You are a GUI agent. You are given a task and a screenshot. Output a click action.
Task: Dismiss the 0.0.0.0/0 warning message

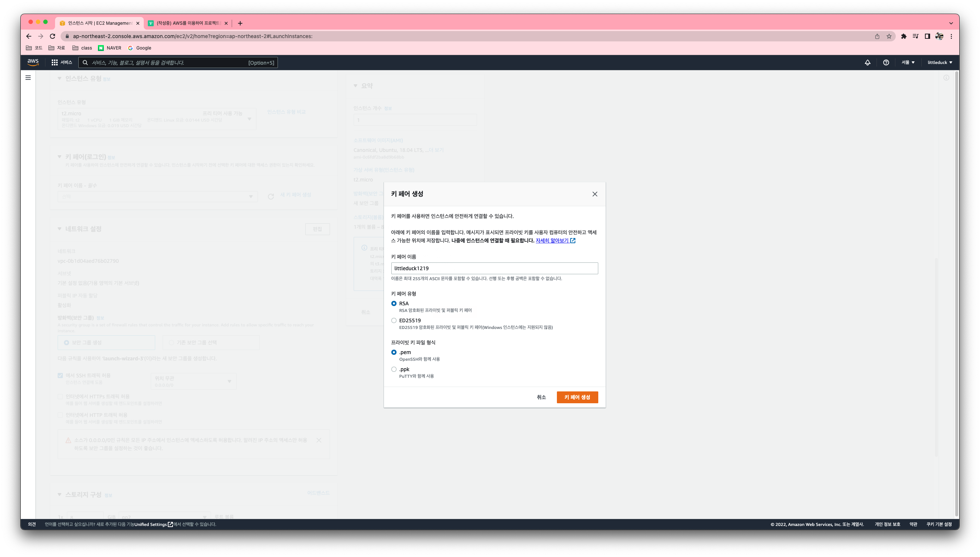[319, 440]
